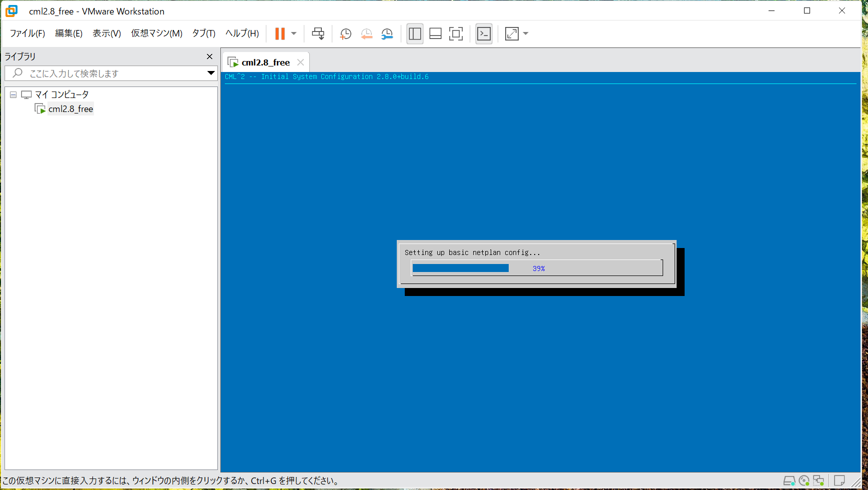Screen dimensions: 868x490
Task: Open the 表示(V) menu
Action: 106,33
